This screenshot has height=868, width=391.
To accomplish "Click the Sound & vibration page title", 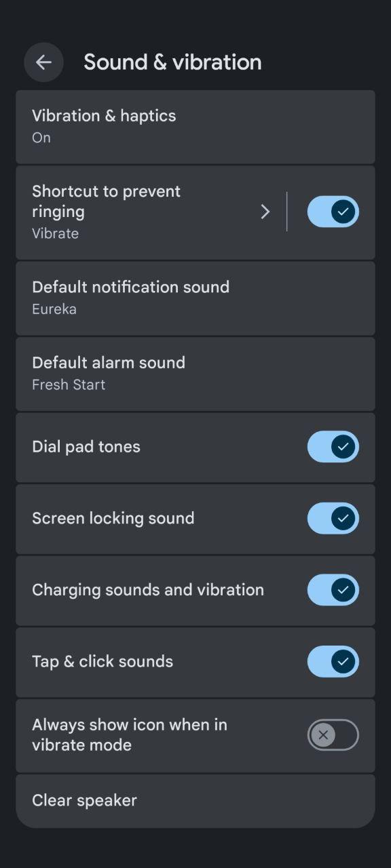I will tap(172, 62).
